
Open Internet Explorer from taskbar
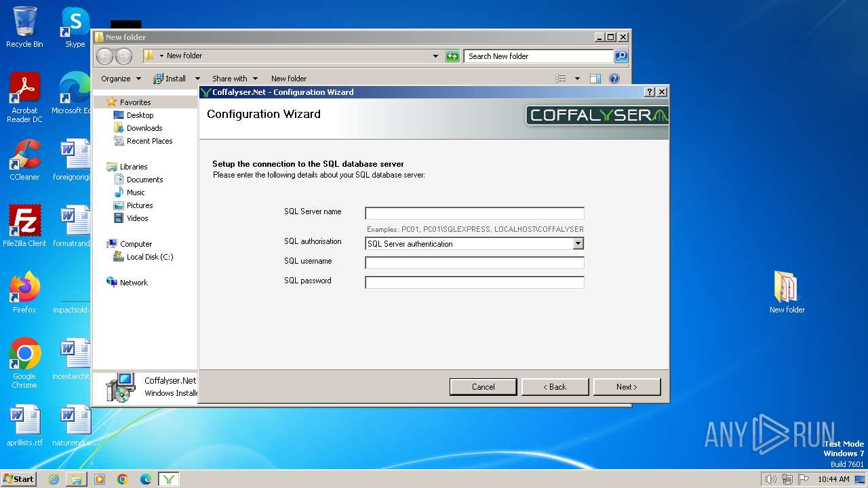[x=54, y=479]
